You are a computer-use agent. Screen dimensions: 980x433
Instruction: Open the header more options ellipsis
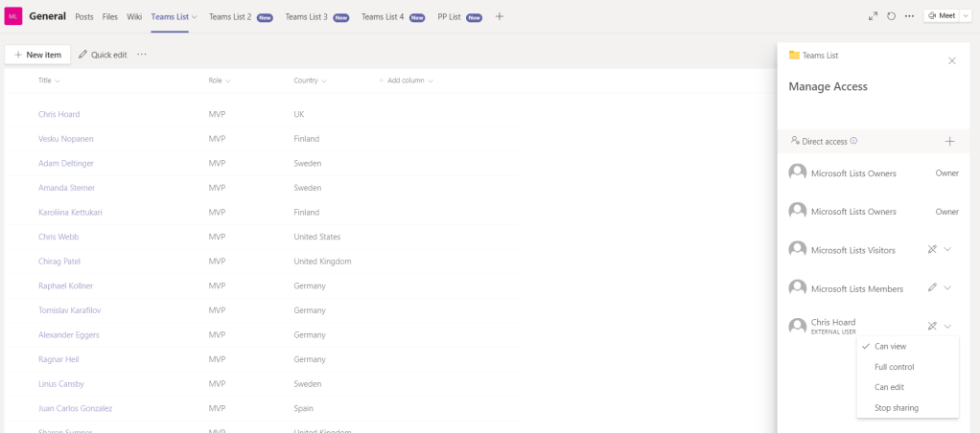[x=909, y=16]
